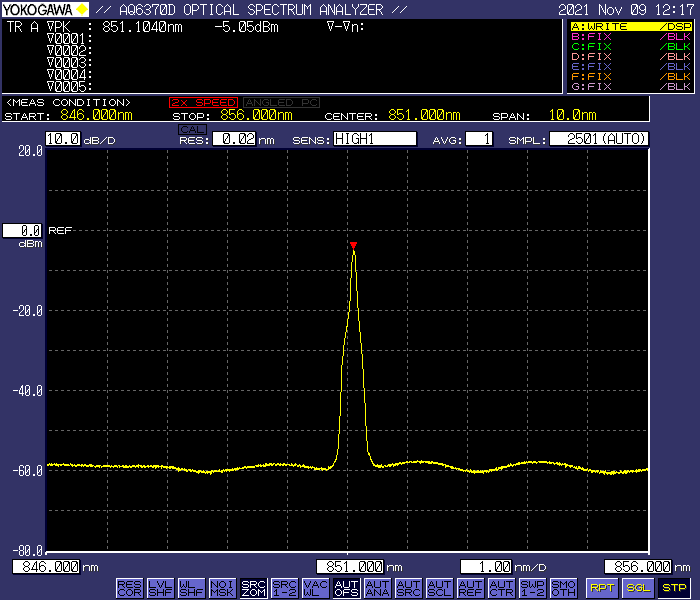Click START value 846.000nm in meas condition

click(96, 115)
